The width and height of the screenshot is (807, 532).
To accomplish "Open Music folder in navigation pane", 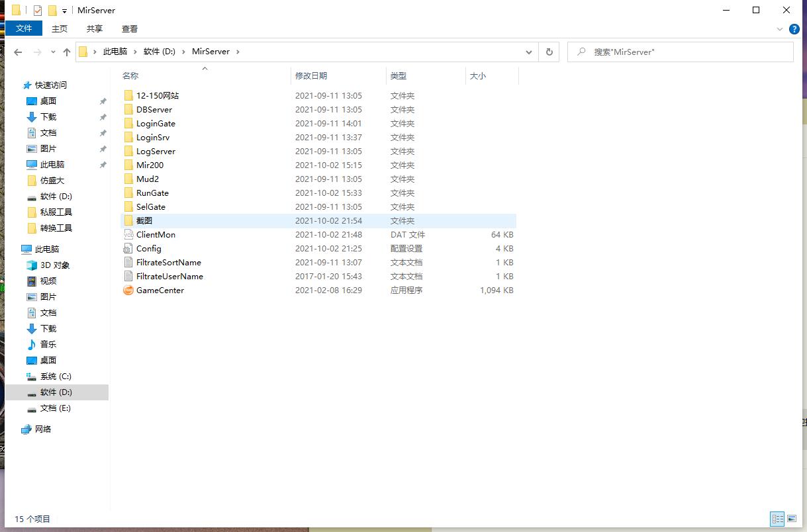I will coord(48,345).
